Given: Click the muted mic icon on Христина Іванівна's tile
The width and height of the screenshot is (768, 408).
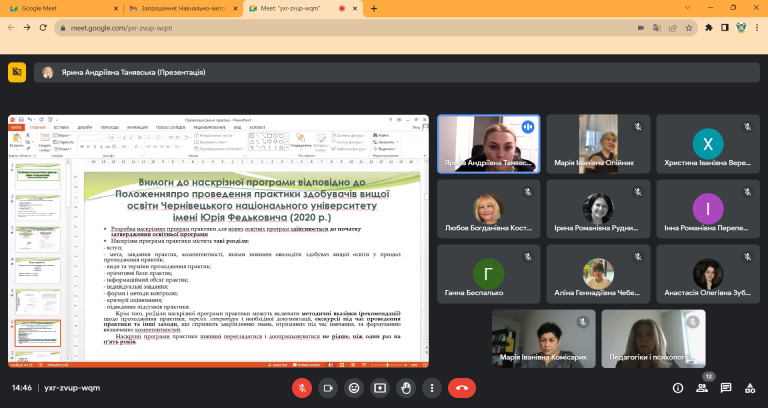Looking at the screenshot, I should (747, 127).
